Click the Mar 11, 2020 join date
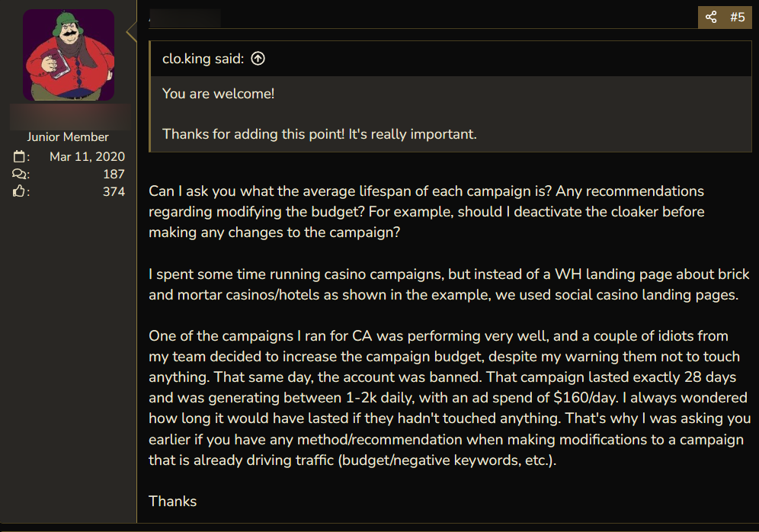 point(87,157)
